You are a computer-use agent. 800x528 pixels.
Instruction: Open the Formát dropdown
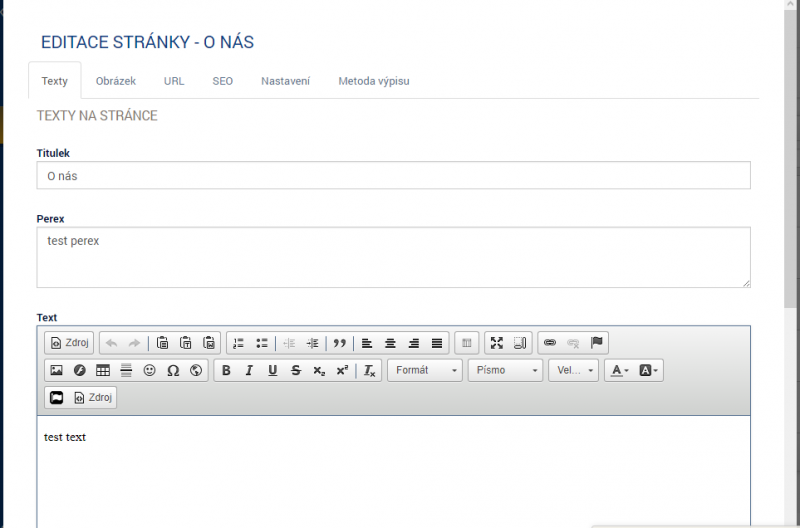click(x=425, y=370)
